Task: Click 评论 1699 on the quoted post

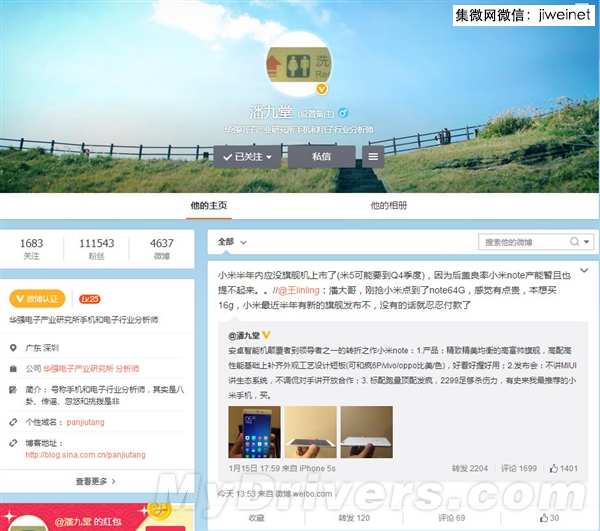Action: click(x=519, y=468)
